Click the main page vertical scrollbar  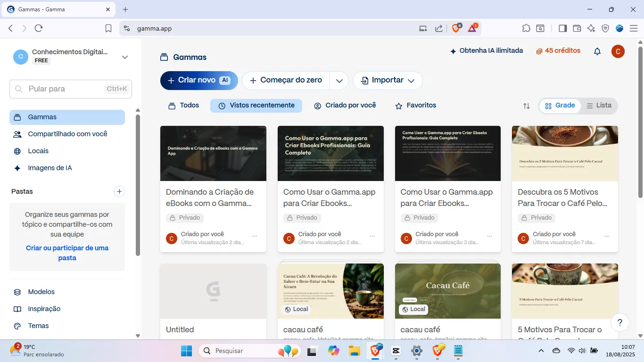pyautogui.click(x=640, y=123)
